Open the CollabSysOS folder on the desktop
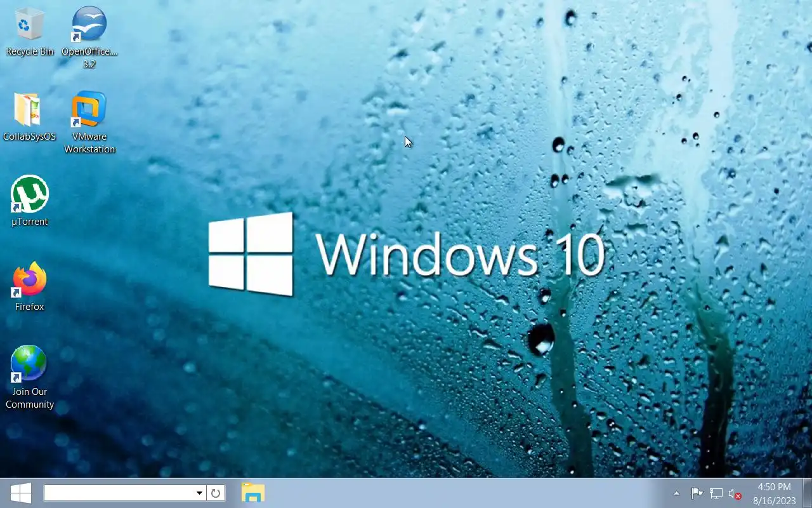 coord(29,117)
